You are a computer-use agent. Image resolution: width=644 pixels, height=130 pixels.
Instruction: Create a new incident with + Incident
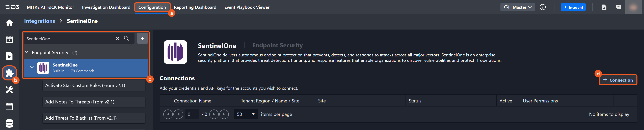573,7
